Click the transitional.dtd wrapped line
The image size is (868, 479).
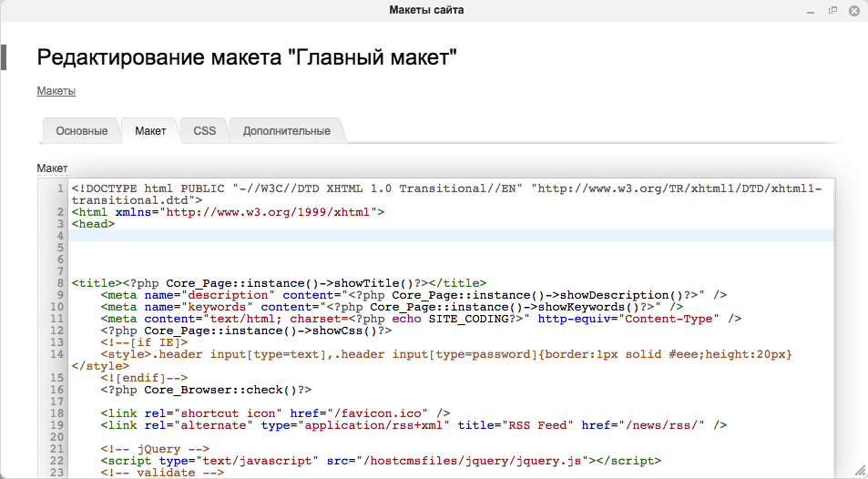click(x=137, y=200)
